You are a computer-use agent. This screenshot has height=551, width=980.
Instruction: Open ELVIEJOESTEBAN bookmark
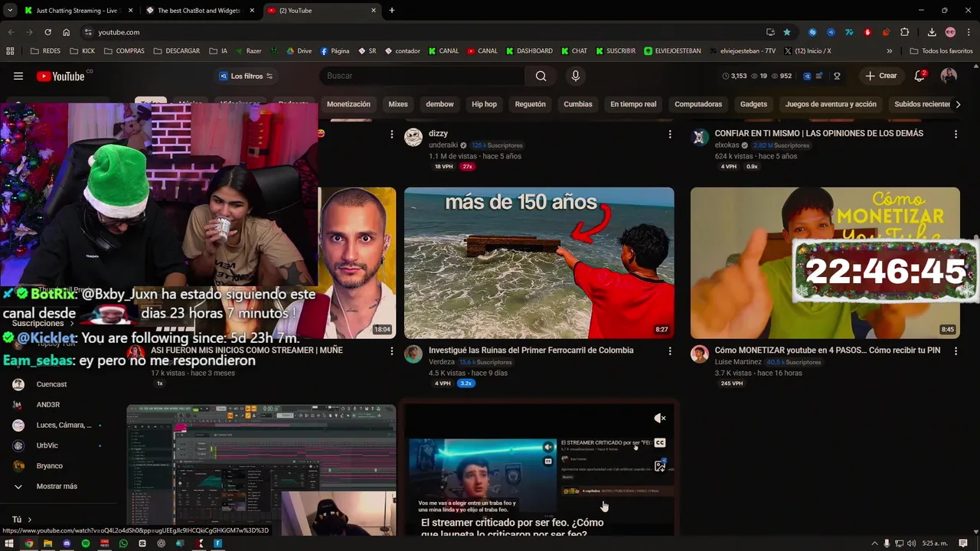[x=672, y=51]
